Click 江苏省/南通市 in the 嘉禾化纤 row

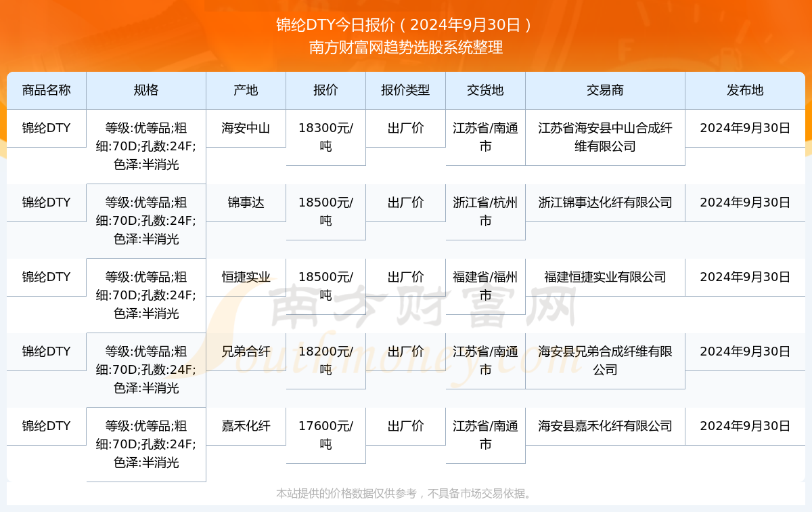click(485, 435)
